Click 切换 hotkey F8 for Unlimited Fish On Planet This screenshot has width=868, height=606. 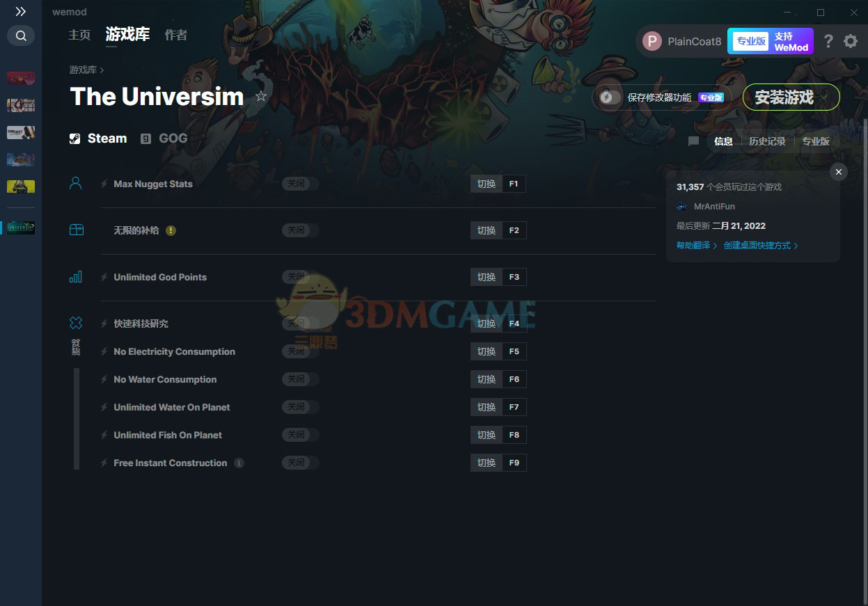498,435
